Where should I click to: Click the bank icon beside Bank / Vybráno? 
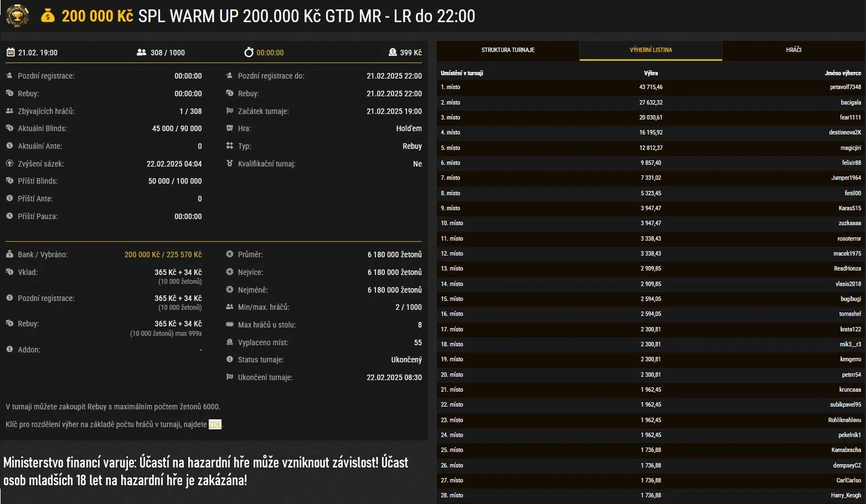[x=9, y=254]
